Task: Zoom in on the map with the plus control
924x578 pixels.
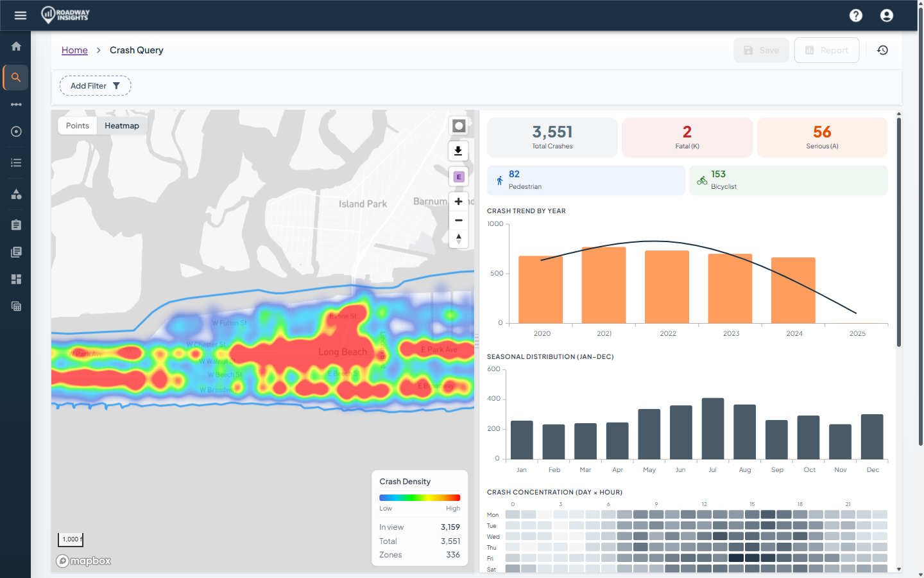Action: click(x=458, y=201)
